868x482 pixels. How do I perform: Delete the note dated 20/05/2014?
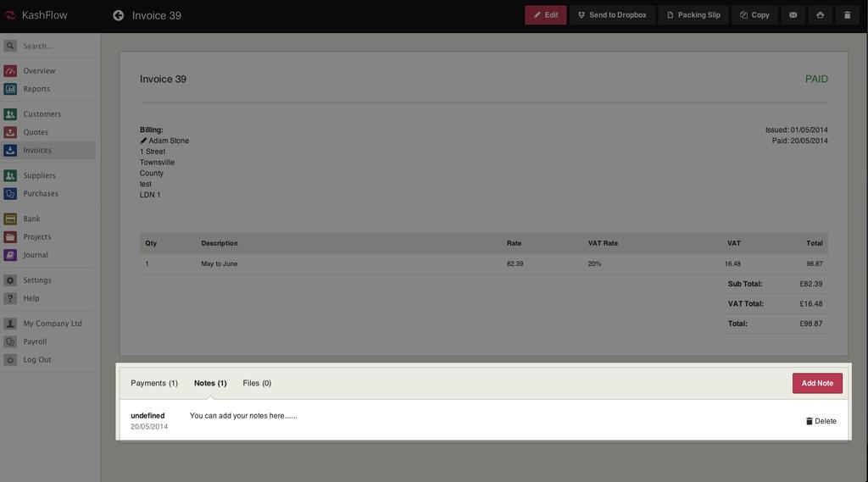(x=821, y=421)
